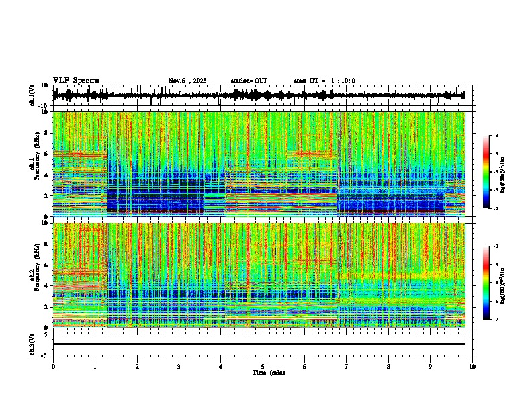Click the "-7" label on ch.1 color bar
532x411 pixels.
[x=495, y=208]
